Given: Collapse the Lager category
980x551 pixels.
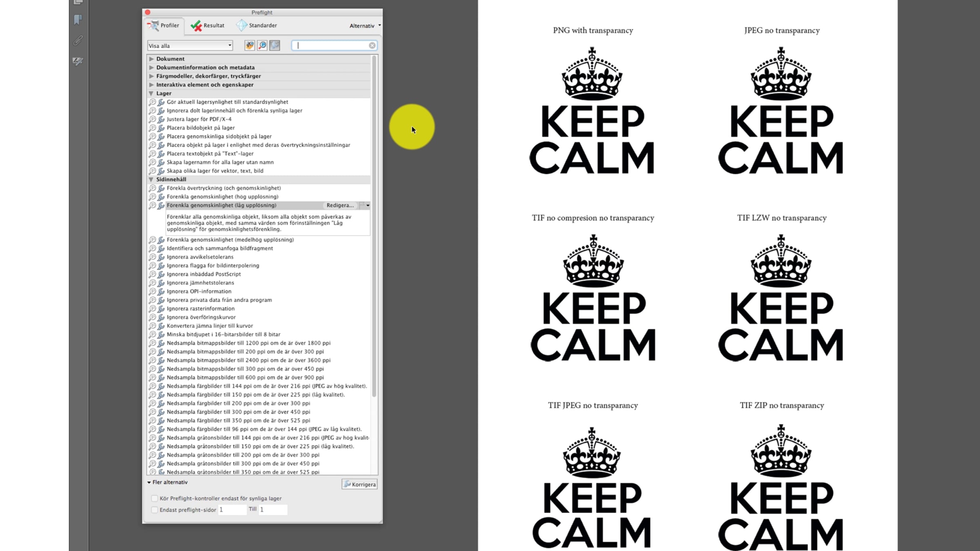Looking at the screenshot, I should tap(151, 93).
